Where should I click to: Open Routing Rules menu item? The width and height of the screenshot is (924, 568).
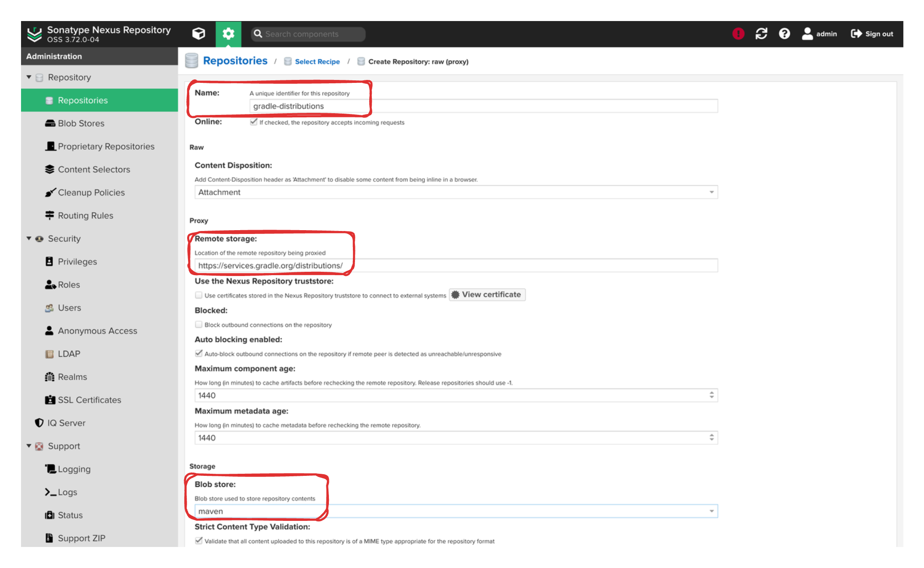click(x=99, y=215)
